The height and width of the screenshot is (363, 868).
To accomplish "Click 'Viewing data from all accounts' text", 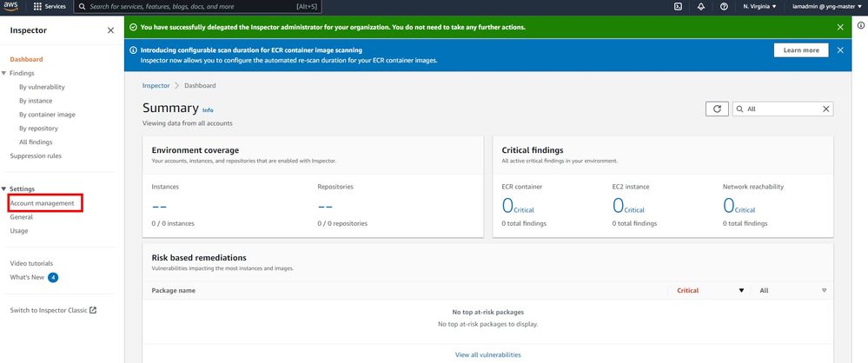I will [187, 123].
